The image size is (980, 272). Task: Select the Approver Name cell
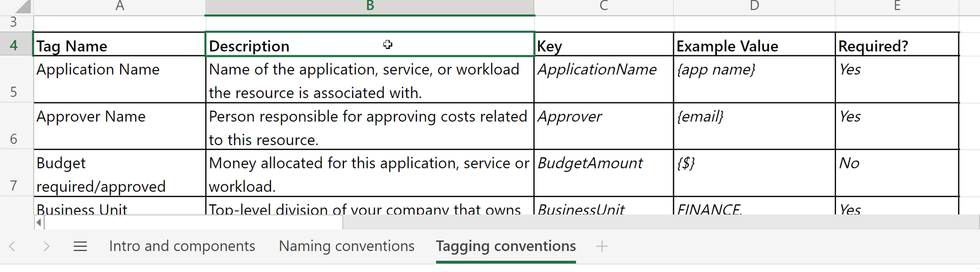[x=119, y=126]
